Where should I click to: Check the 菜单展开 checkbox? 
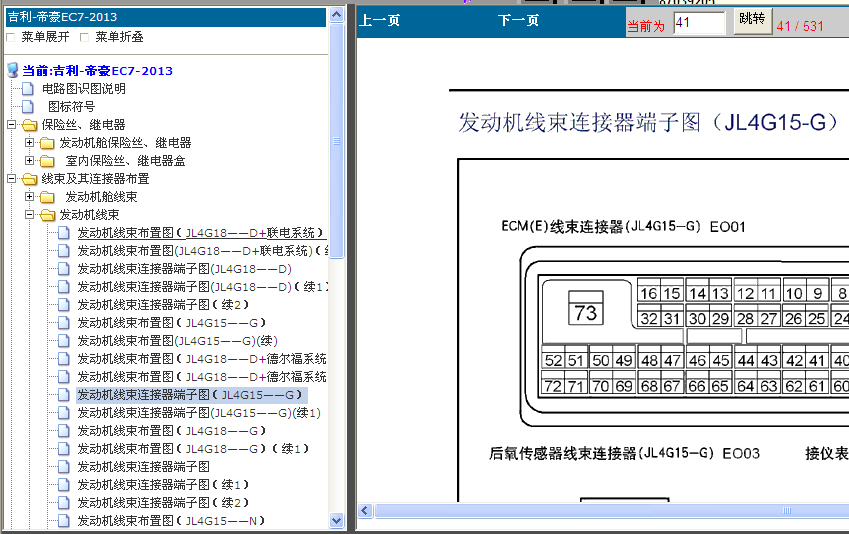point(10,37)
